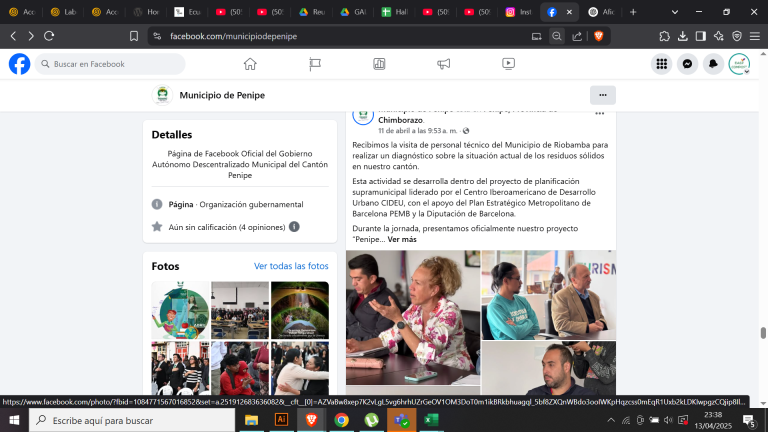Open the Earth cartoon photo thumbnail
The image size is (768, 432).
pos(180,310)
